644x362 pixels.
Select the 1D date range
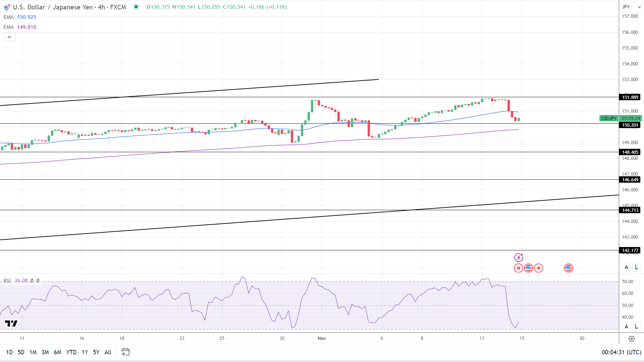[9, 352]
